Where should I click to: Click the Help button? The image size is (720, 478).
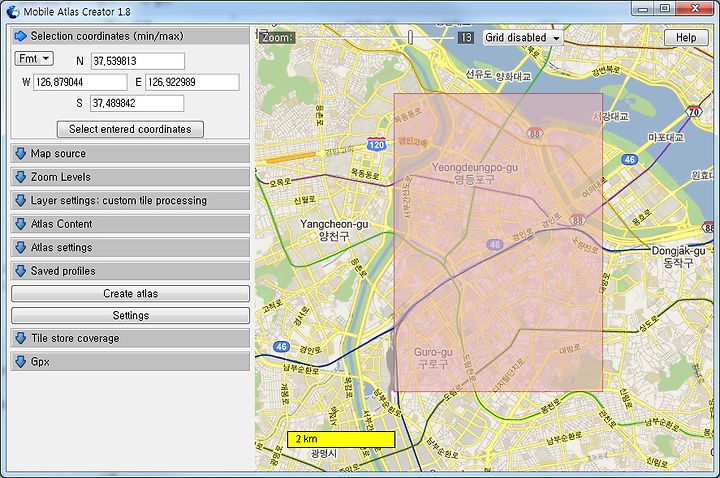(x=686, y=38)
